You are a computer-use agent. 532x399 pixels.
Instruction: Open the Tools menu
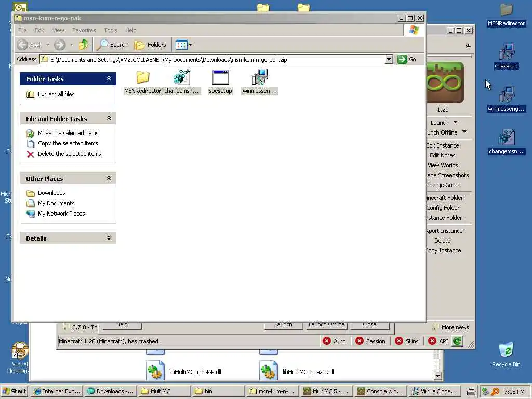click(111, 30)
